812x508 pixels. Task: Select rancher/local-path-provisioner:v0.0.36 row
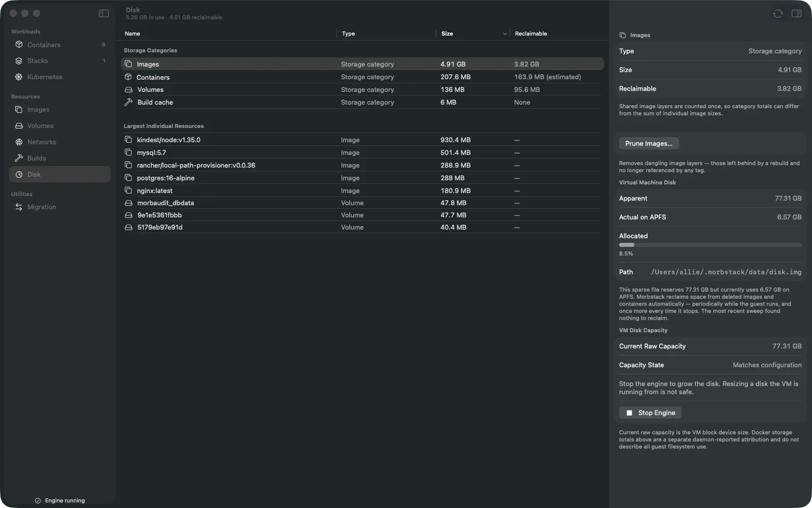click(362, 165)
